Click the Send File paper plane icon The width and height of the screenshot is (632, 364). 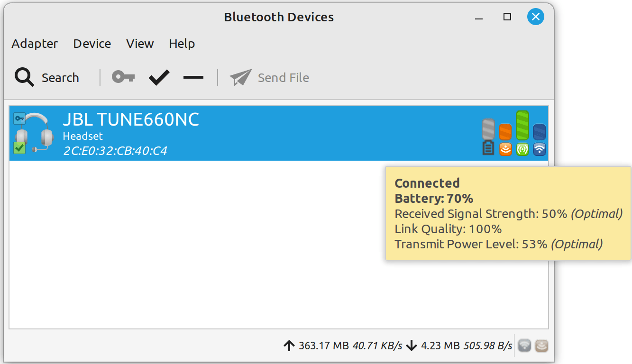point(240,78)
